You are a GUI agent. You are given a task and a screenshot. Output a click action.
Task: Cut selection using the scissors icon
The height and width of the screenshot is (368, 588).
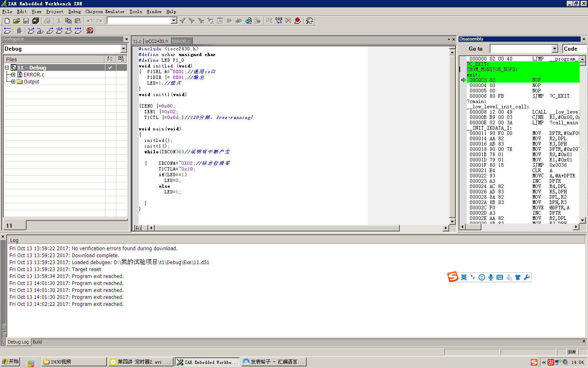[x=59, y=21]
